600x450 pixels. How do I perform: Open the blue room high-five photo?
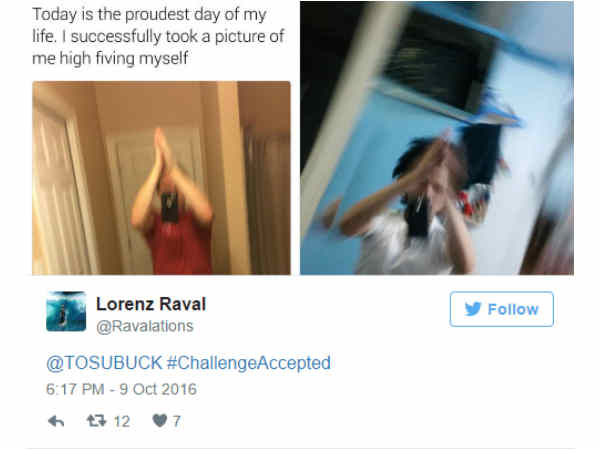coord(437,138)
